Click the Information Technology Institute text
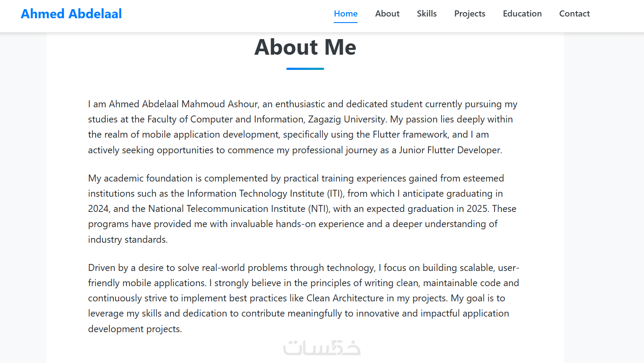 256,194
